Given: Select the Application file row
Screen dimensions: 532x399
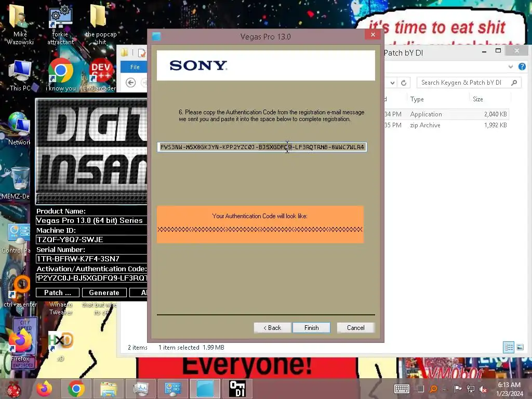Looking at the screenshot, I should pyautogui.click(x=446, y=114).
